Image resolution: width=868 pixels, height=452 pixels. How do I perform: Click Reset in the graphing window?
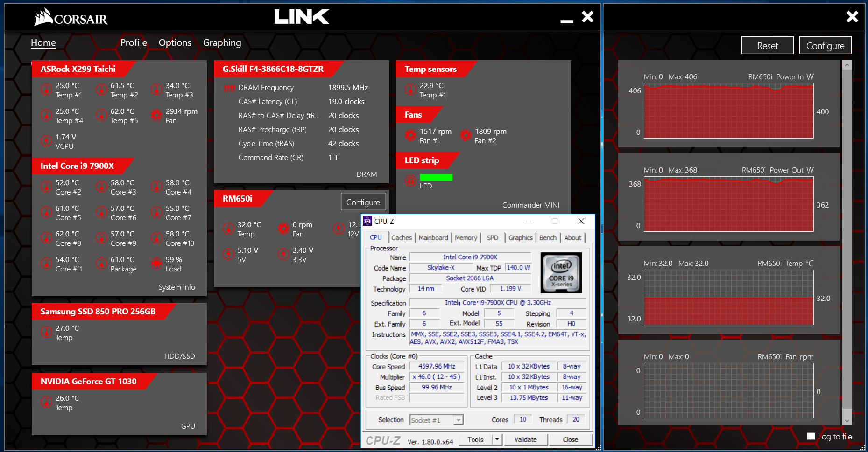coord(768,46)
